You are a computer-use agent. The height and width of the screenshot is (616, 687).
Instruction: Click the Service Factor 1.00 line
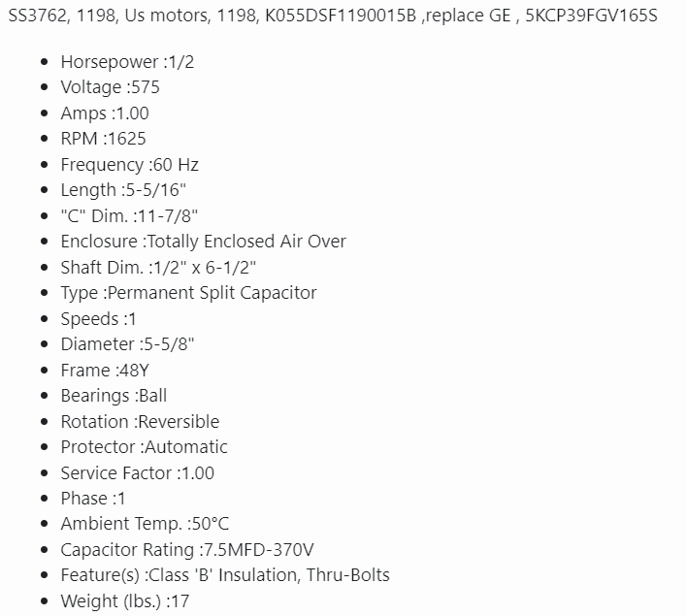pos(138,473)
